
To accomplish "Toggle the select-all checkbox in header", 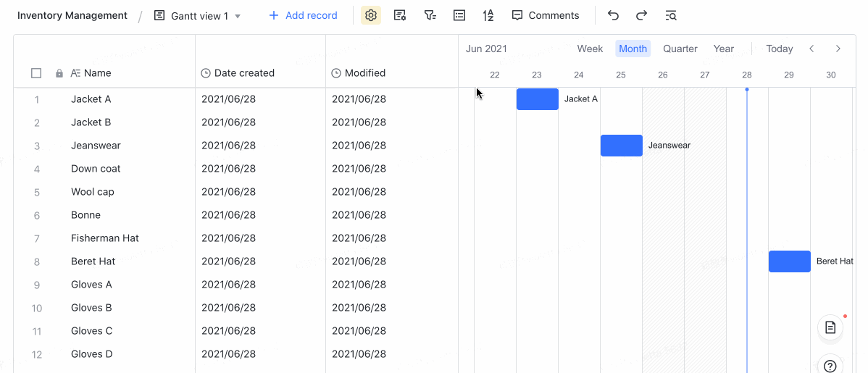I will pos(36,73).
